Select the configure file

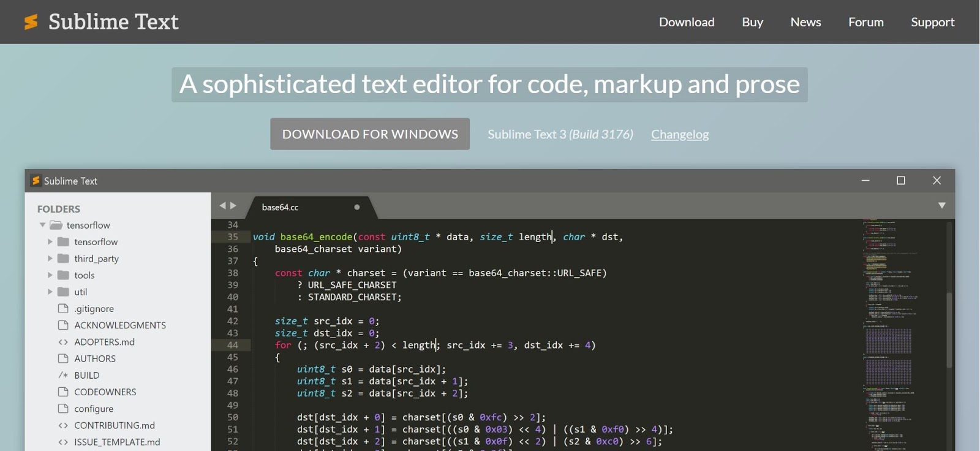[94, 409]
